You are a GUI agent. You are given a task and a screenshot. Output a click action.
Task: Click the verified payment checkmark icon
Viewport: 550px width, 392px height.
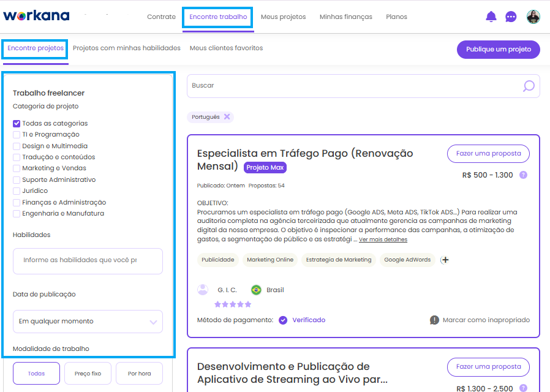coord(283,320)
